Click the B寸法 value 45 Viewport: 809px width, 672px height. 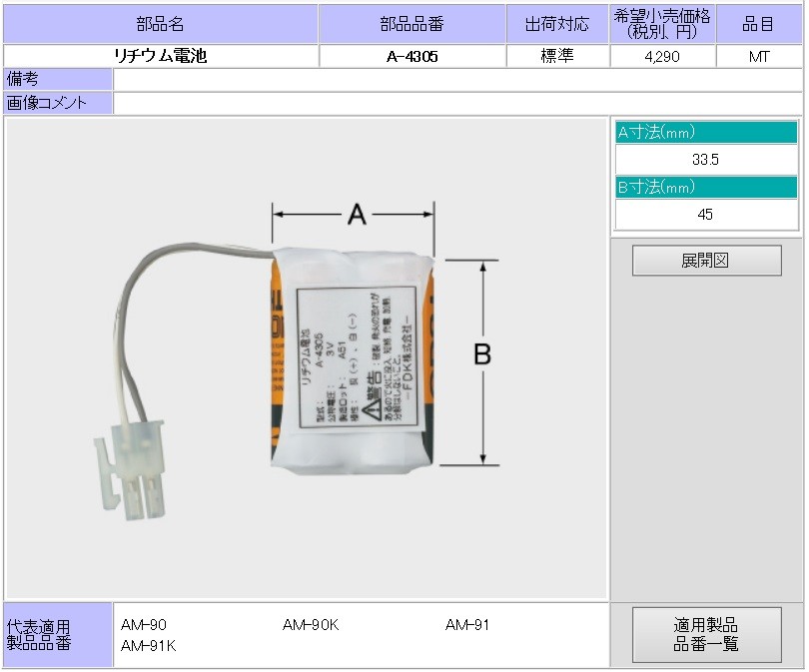pos(706,215)
